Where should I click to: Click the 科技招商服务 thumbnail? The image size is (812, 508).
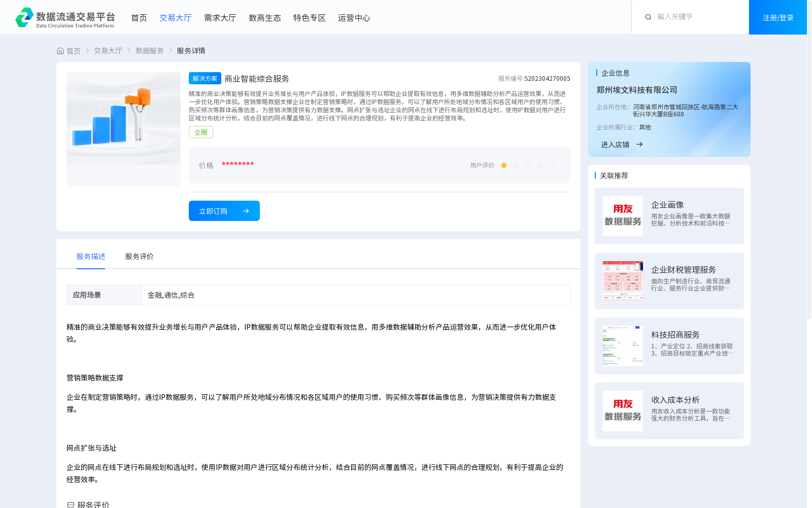click(x=623, y=346)
